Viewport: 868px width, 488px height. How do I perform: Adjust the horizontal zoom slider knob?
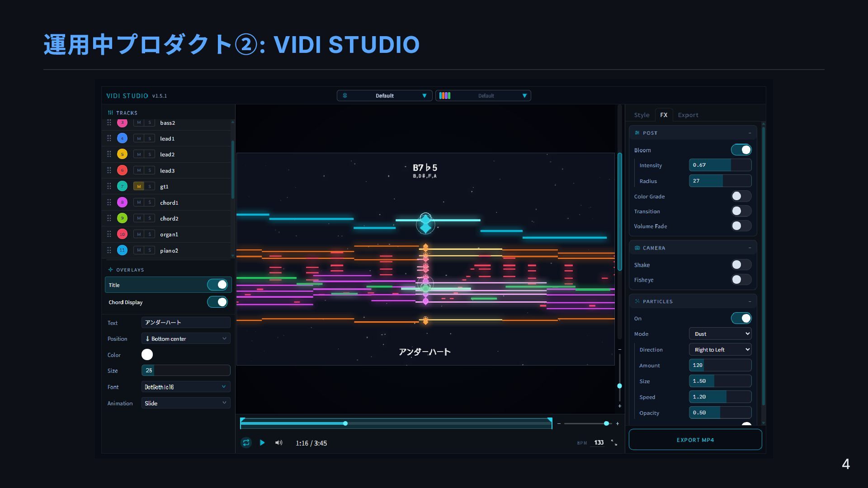click(606, 423)
